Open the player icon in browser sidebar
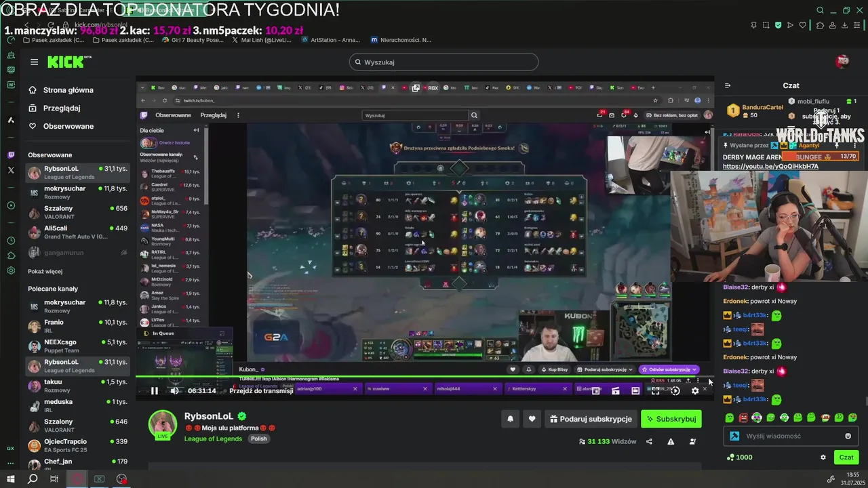The image size is (868, 488). 11,205
